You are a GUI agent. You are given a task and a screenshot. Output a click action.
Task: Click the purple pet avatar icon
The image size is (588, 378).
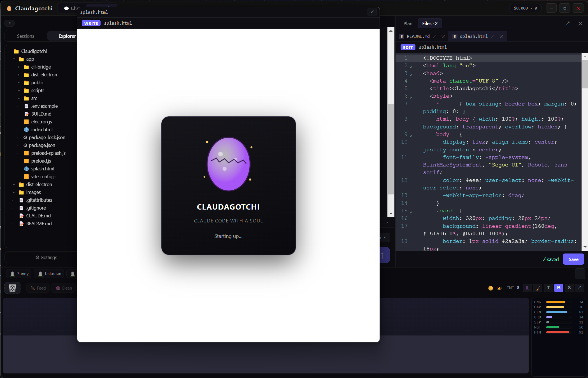click(x=527, y=288)
